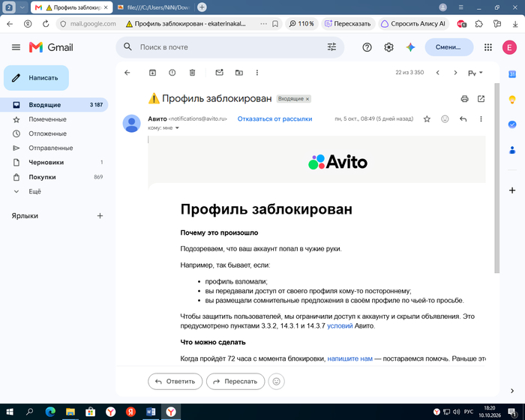Star the Avito email
Image resolution: width=525 pixels, height=420 pixels.
[x=427, y=119]
